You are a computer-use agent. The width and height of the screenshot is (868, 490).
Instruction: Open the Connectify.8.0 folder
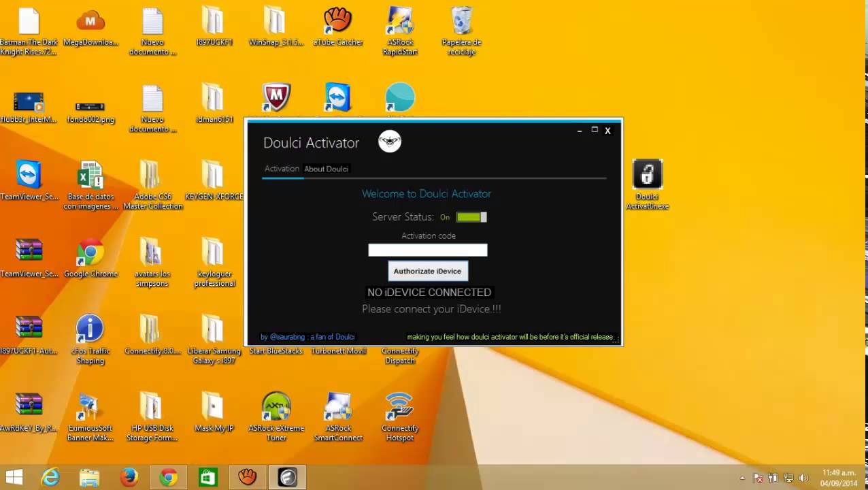(152, 336)
